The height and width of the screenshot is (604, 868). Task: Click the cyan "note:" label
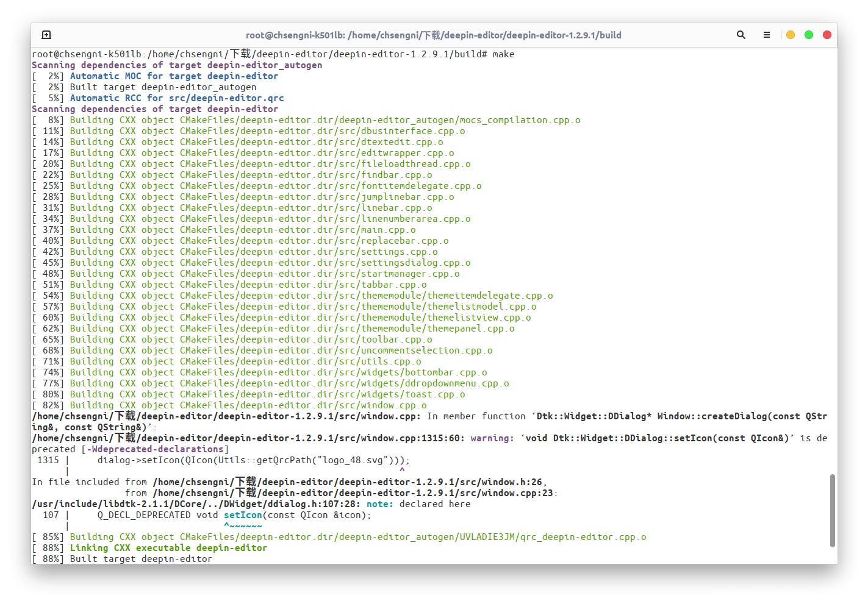pos(380,504)
